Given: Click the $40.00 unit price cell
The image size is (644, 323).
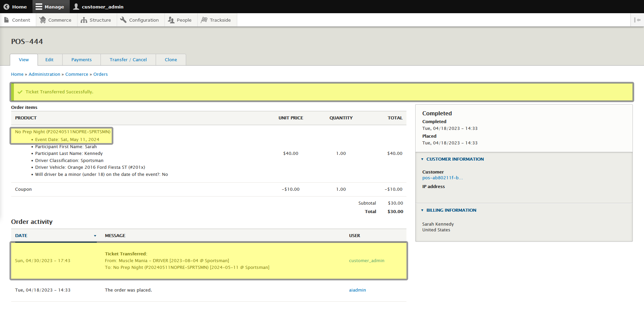Looking at the screenshot, I should click(x=291, y=153).
